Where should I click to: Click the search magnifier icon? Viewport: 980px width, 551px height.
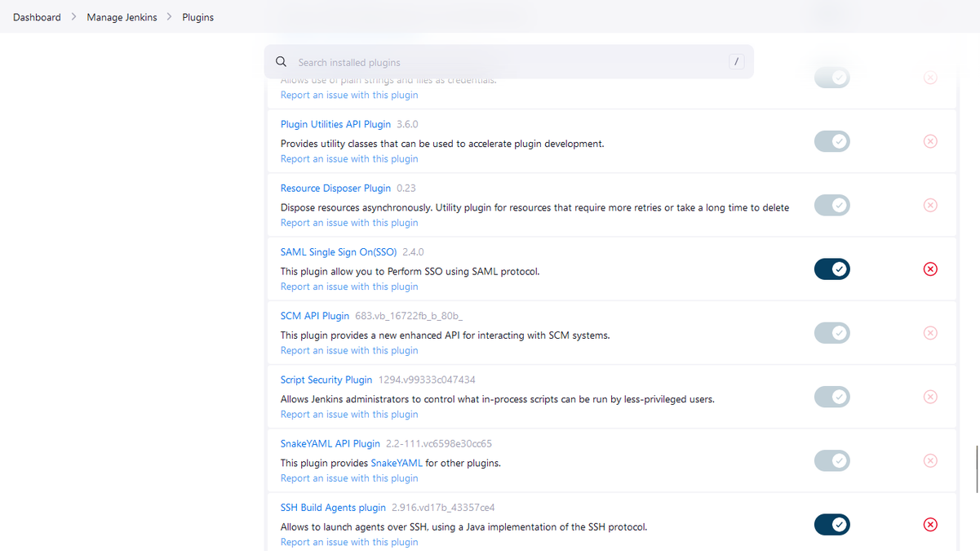coord(282,62)
